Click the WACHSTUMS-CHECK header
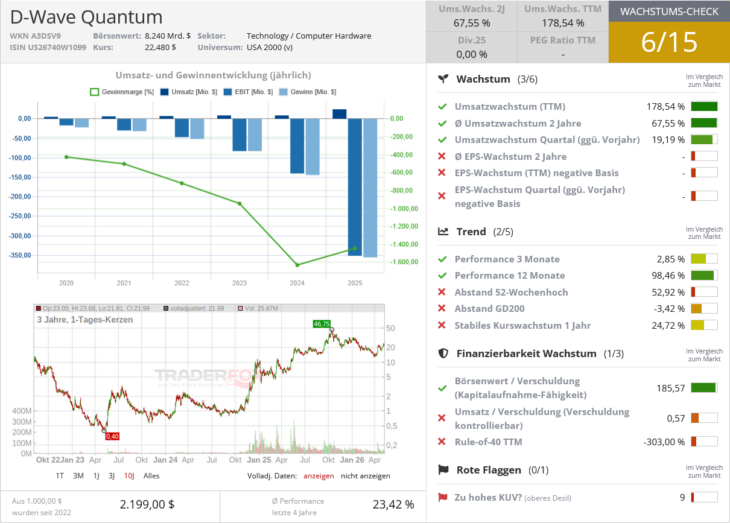730x523 pixels. [x=669, y=11]
